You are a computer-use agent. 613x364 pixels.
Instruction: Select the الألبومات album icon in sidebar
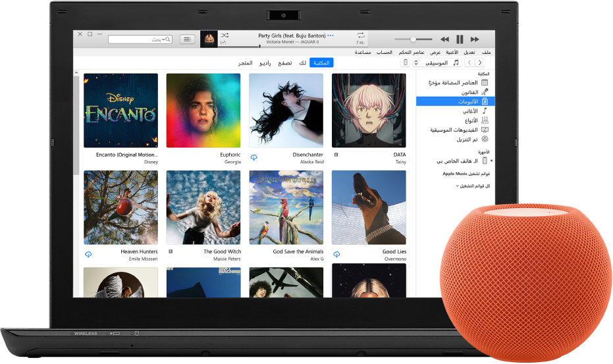pos(485,101)
